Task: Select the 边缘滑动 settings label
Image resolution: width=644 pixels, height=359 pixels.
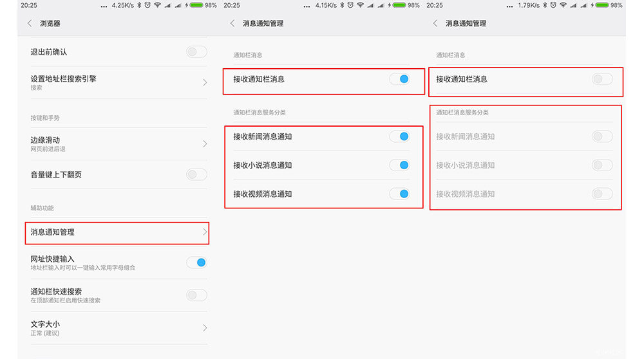Action: 45,140
